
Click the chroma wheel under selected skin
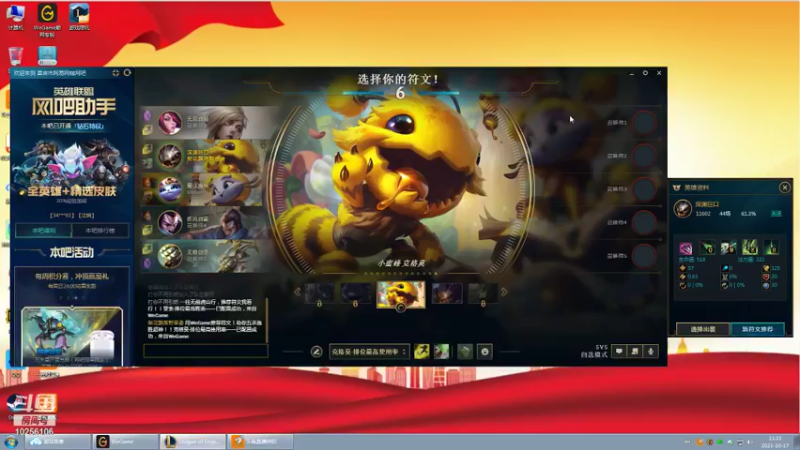(x=401, y=307)
